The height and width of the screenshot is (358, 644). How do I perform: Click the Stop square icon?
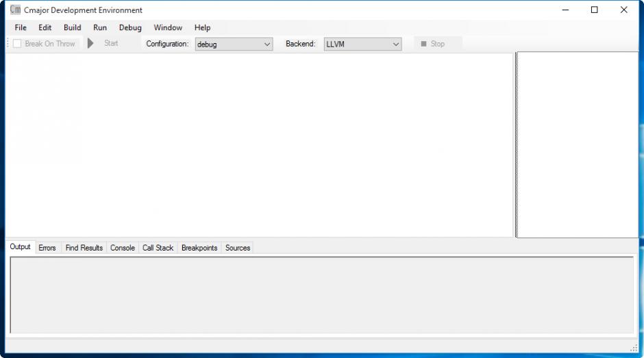tap(423, 44)
